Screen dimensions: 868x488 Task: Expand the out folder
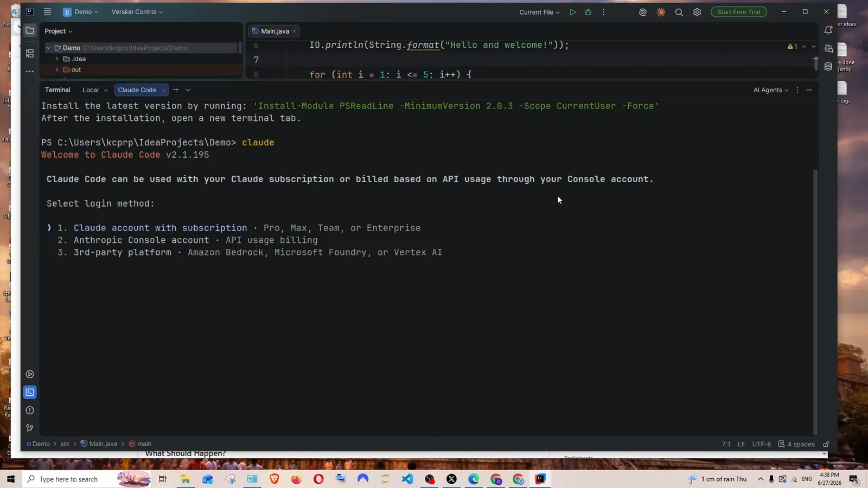coord(57,69)
